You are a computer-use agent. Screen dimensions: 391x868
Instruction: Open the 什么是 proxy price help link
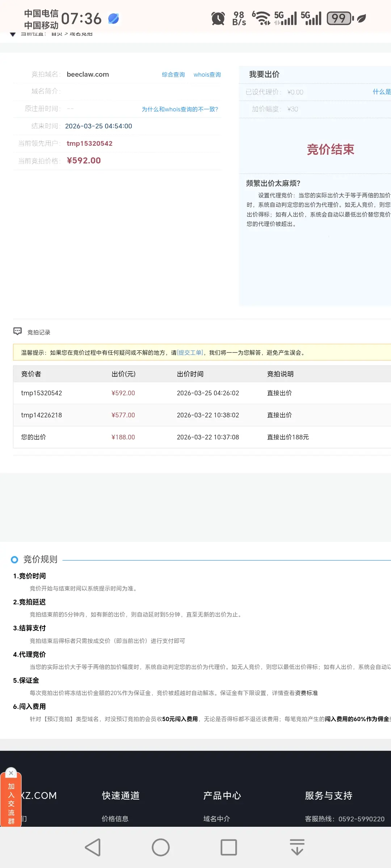point(382,92)
